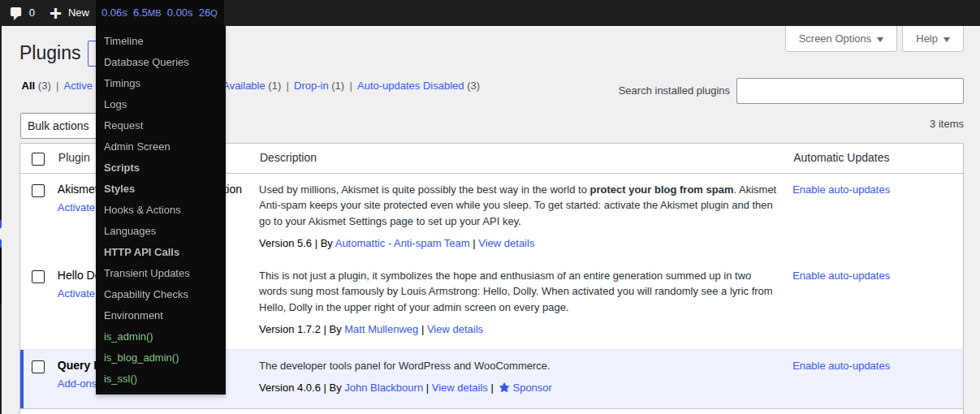The width and height of the screenshot is (980, 414).
Task: Open HTTP API Calls menu entry
Action: 161,252
